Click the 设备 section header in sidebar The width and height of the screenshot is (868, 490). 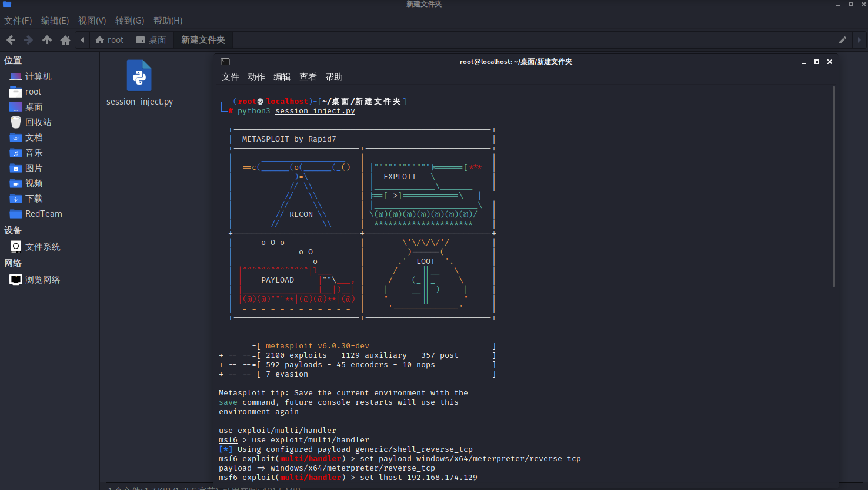13,230
